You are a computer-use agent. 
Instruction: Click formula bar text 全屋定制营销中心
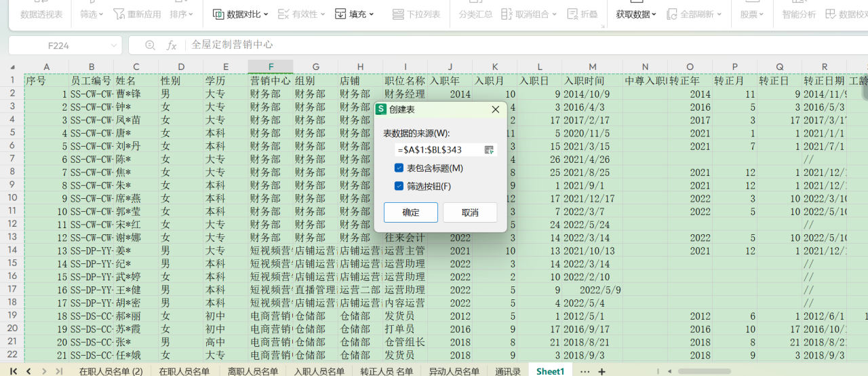pos(233,45)
